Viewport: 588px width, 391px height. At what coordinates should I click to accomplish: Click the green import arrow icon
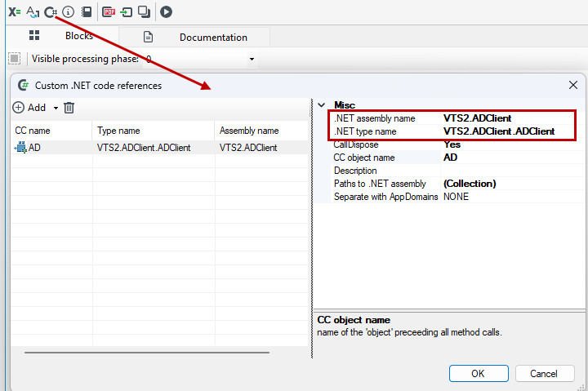[127, 12]
